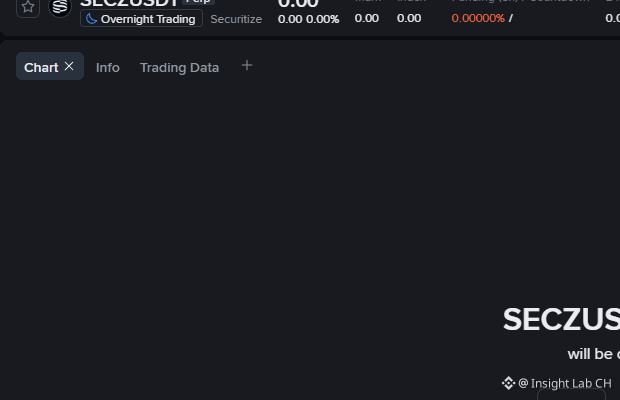Screen dimensions: 620x400
Task: Add a new tab with plus icon
Action: [247, 65]
